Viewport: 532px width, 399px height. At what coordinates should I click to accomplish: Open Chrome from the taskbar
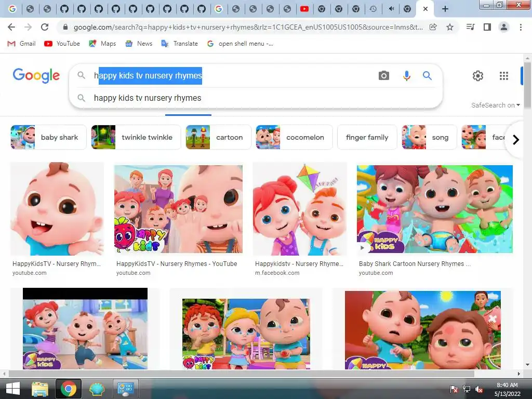click(x=68, y=389)
